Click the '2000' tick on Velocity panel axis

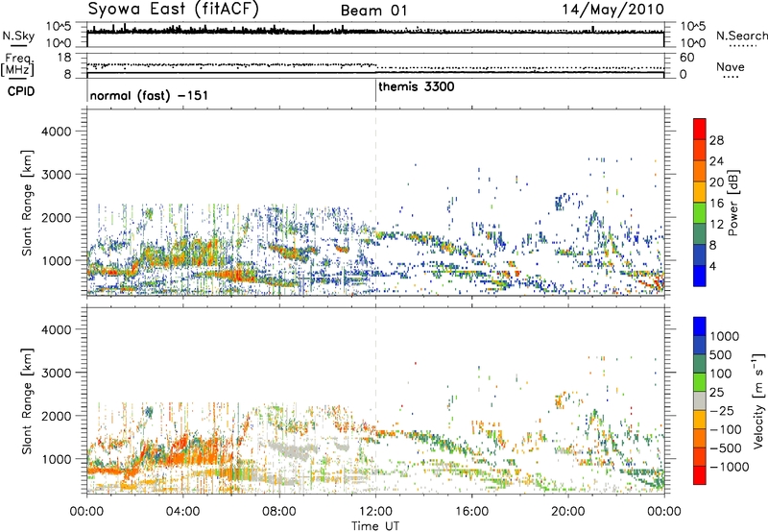[56, 416]
